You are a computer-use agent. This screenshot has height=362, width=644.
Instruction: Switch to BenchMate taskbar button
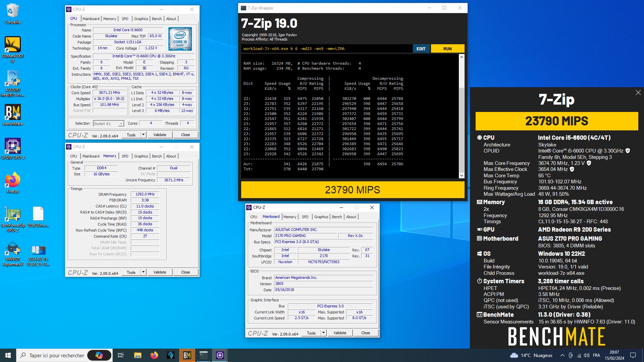[187, 355]
